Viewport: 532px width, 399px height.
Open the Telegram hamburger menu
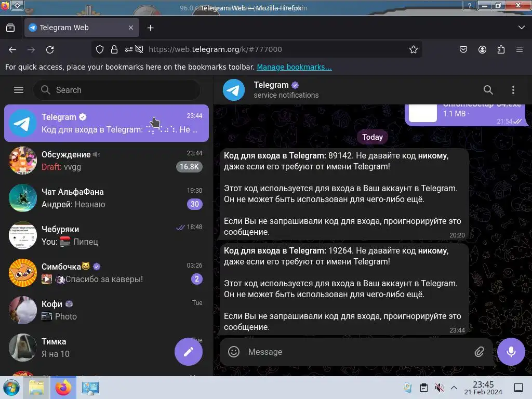coord(19,90)
